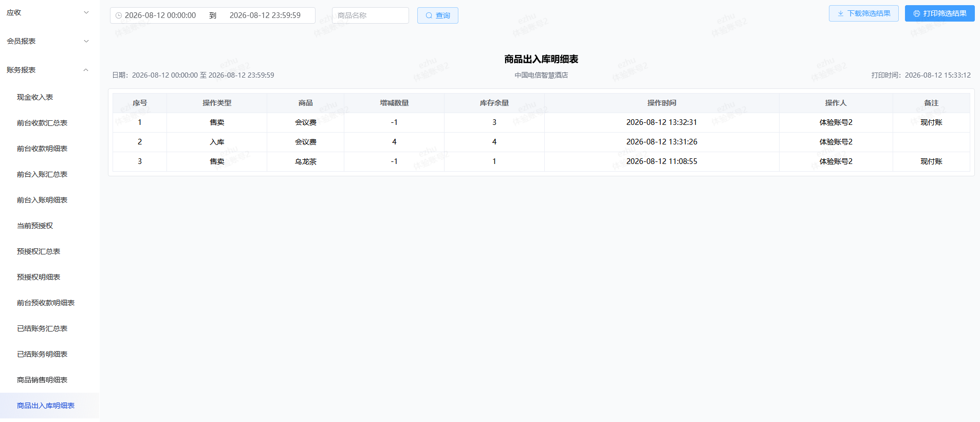The height and width of the screenshot is (422, 980).
Task: Click 体验账号2 in the 入库 row
Action: point(836,142)
